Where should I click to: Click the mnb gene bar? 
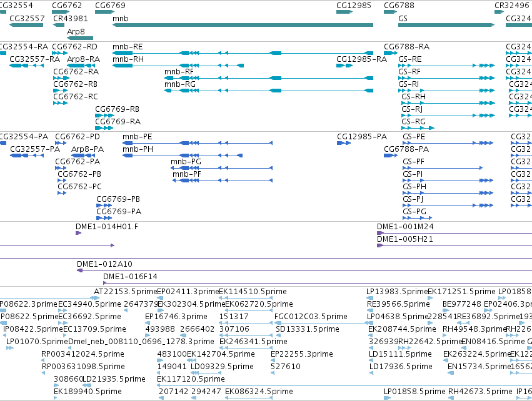[243, 25]
